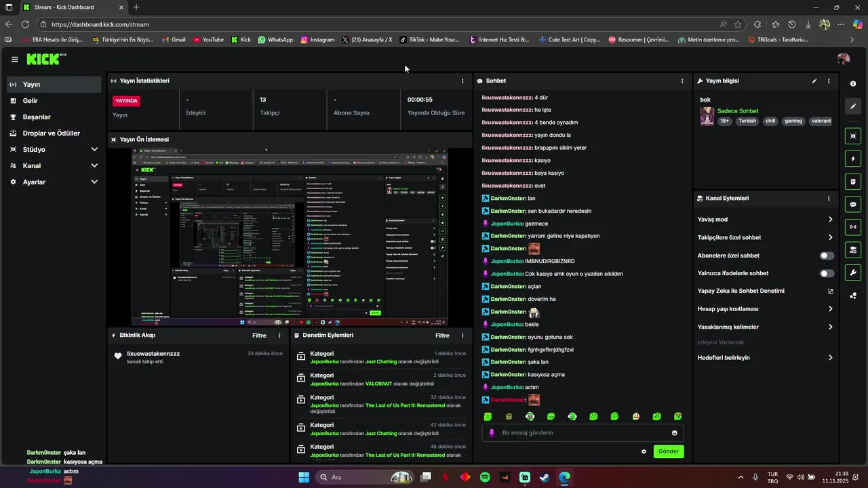Image resolution: width=868 pixels, height=488 pixels.
Task: Open the WhatsApp bookmark link
Action: pyautogui.click(x=275, y=40)
